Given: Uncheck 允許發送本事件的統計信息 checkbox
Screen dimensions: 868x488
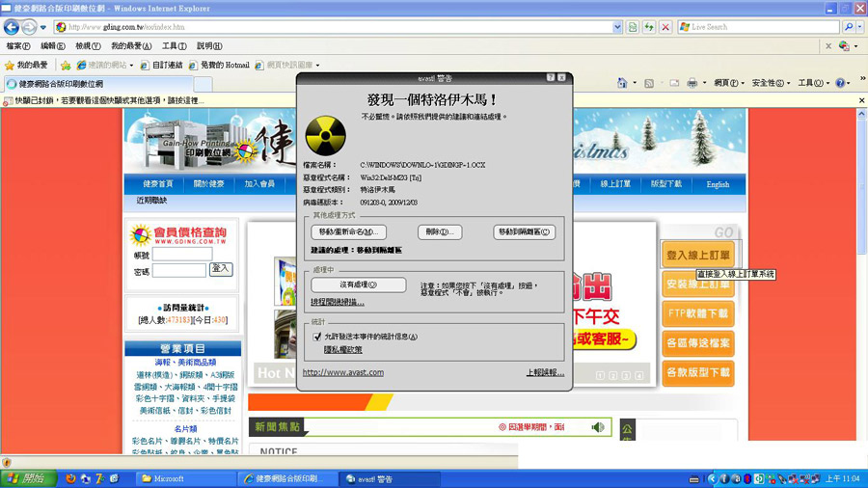Looking at the screenshot, I should click(317, 337).
